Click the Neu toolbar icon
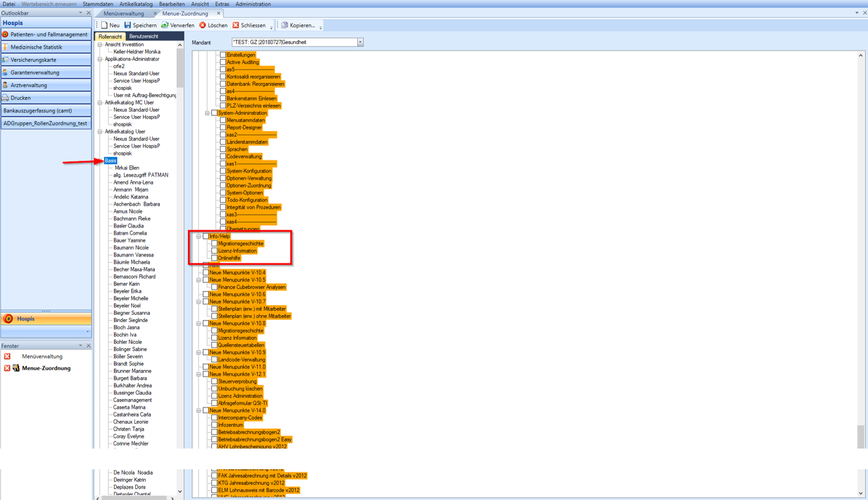Viewport: 868px width, 500px height. click(x=105, y=25)
